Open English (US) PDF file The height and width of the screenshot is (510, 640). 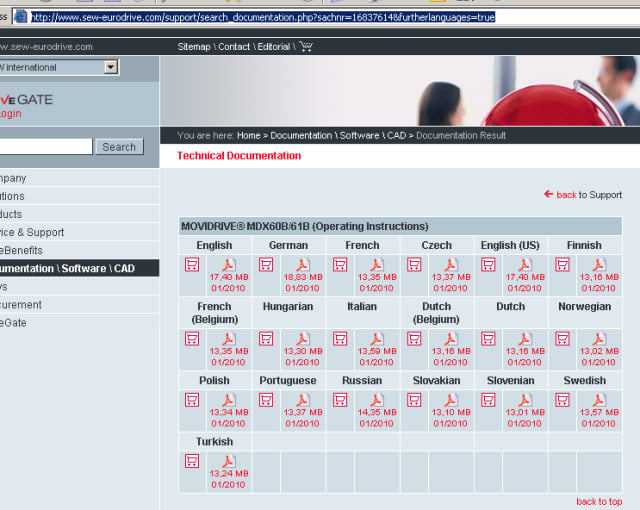point(525,265)
